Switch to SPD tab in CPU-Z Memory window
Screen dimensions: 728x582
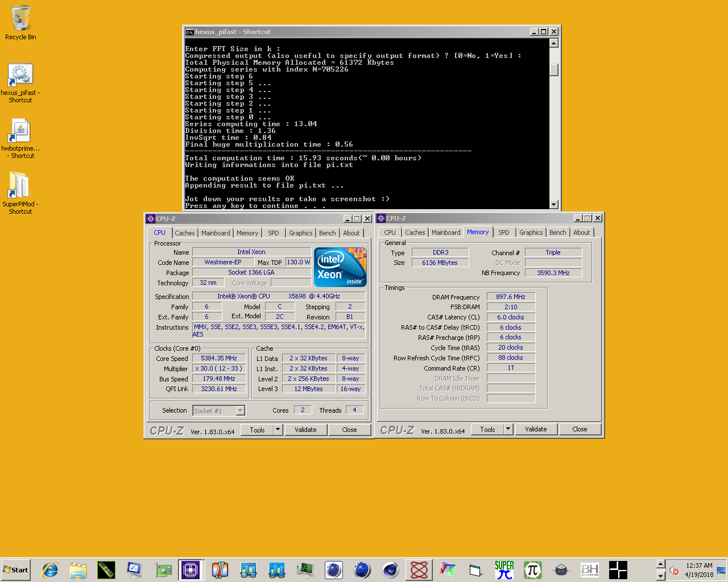504,232
